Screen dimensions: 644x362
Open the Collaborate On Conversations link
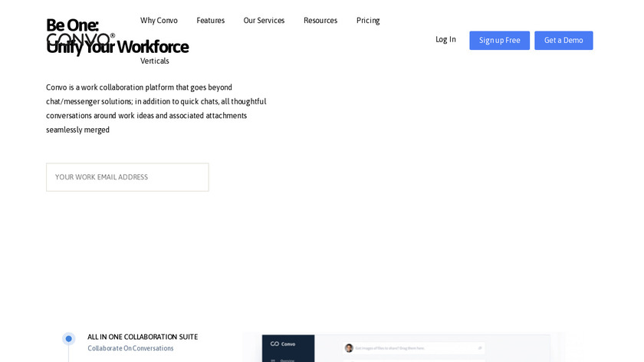(130, 348)
